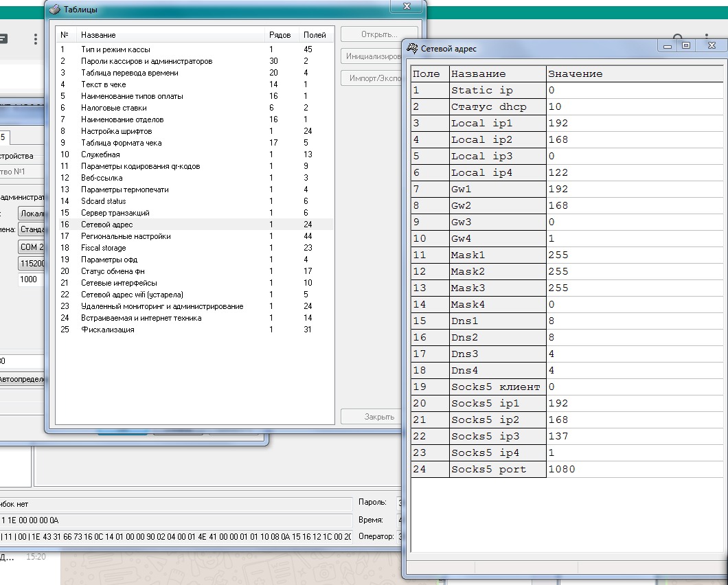Viewport: 728px width, 585px height.
Task: Click the 'Статус dhcp' name cell
Action: [498, 107]
